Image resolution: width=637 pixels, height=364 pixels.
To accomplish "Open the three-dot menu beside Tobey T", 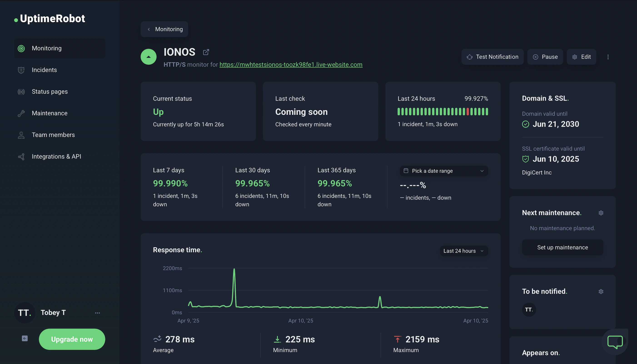I will pos(97,313).
